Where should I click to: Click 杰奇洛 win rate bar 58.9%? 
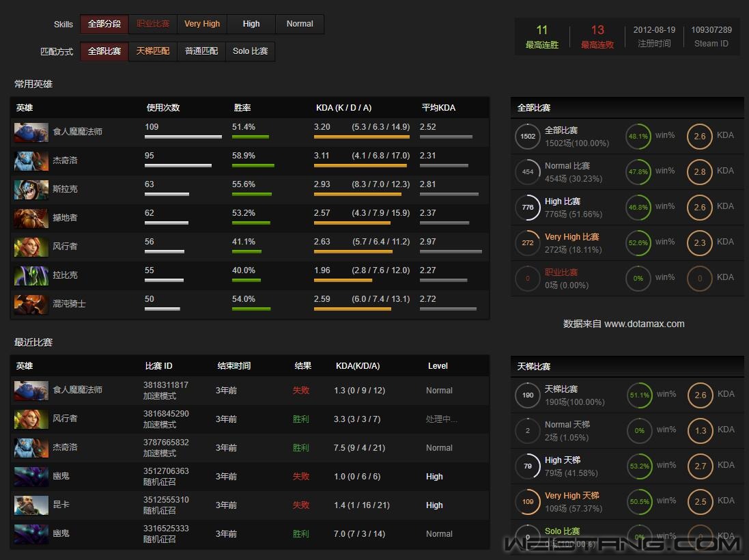point(253,166)
